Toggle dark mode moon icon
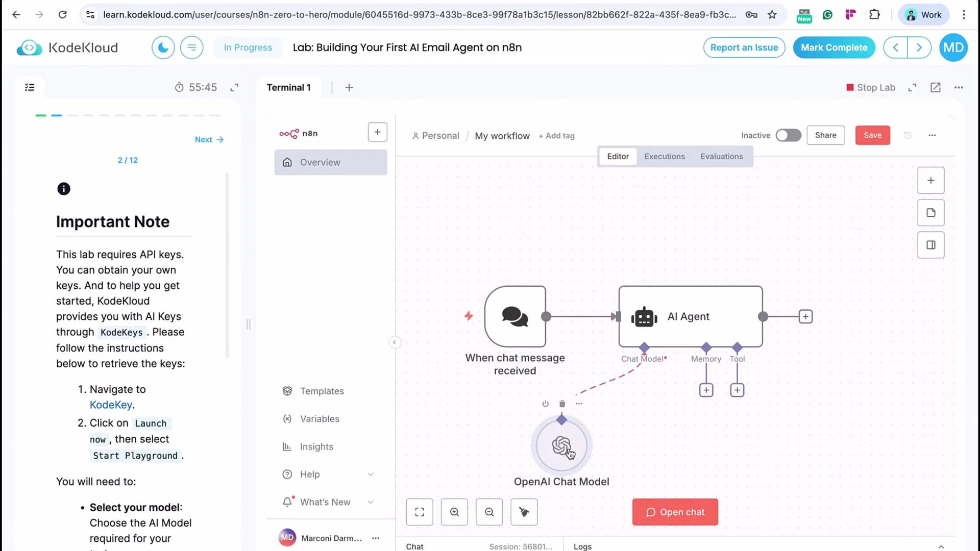980x551 pixels. click(x=163, y=47)
